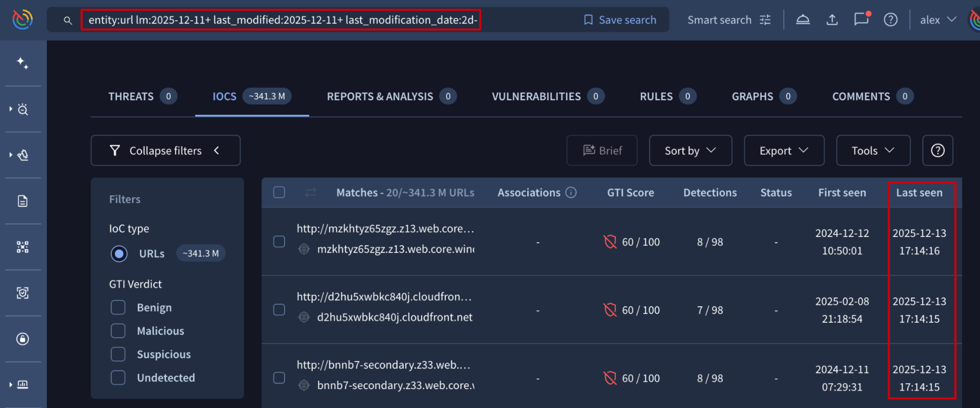The width and height of the screenshot is (980, 408).
Task: Check the Benign verdict filter
Action: (x=118, y=307)
